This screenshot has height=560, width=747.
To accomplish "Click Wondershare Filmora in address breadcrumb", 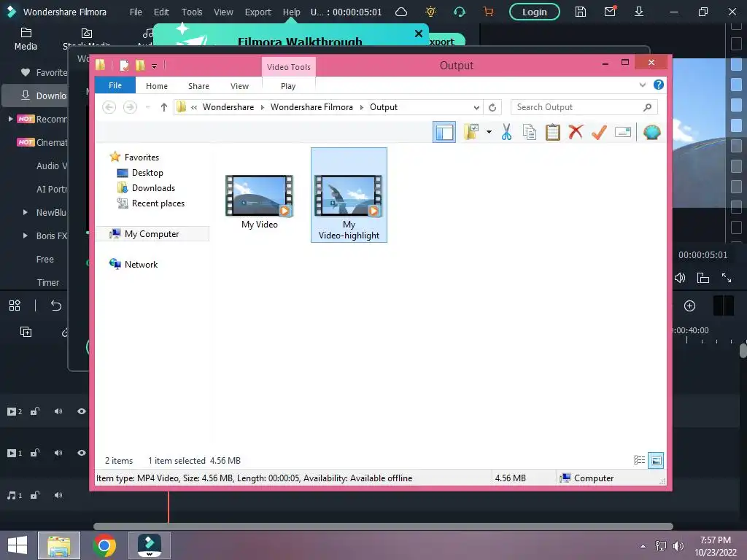I will (311, 107).
